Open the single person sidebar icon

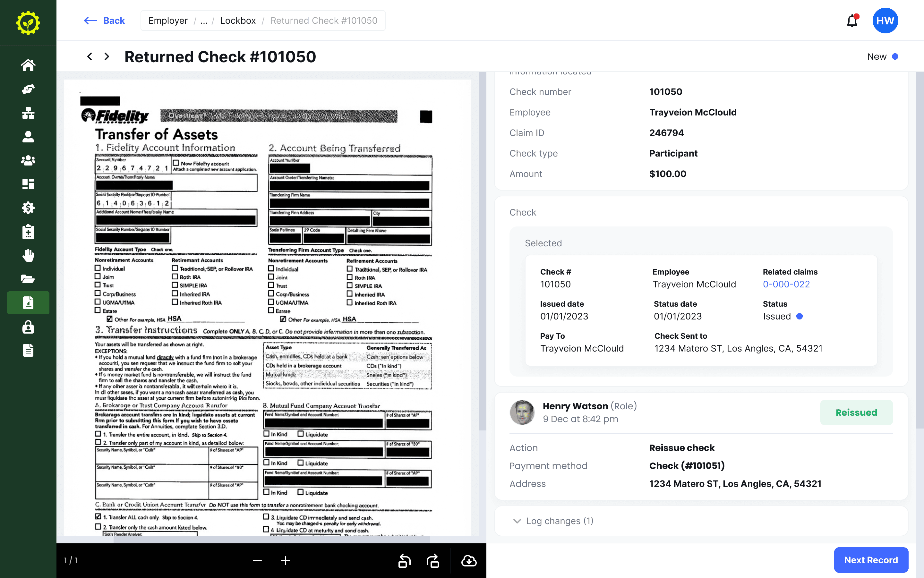(x=28, y=136)
